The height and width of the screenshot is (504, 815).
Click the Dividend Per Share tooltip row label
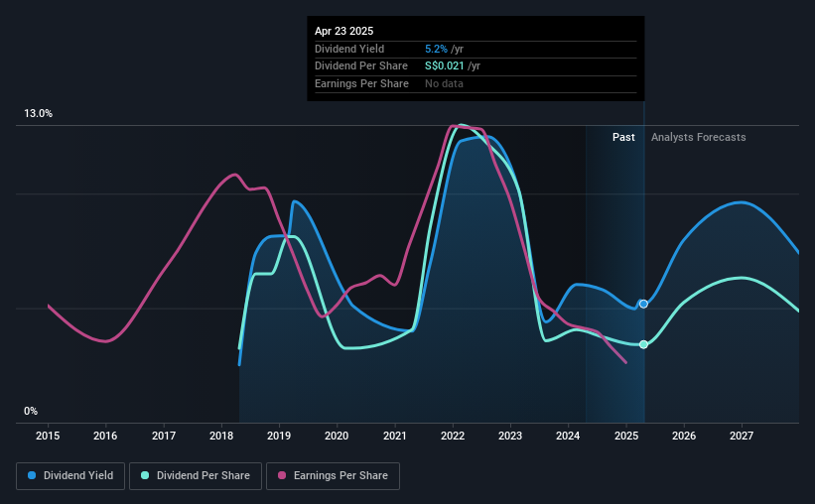[361, 66]
